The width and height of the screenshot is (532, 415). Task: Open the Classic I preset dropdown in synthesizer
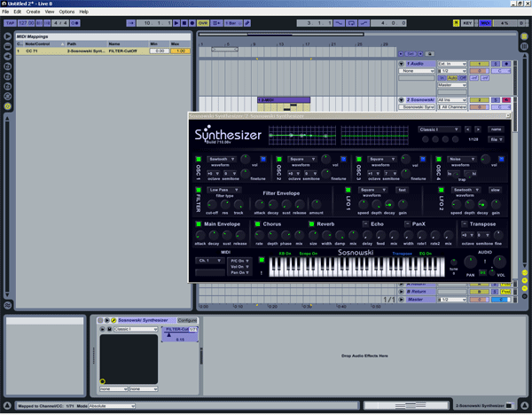click(438, 129)
